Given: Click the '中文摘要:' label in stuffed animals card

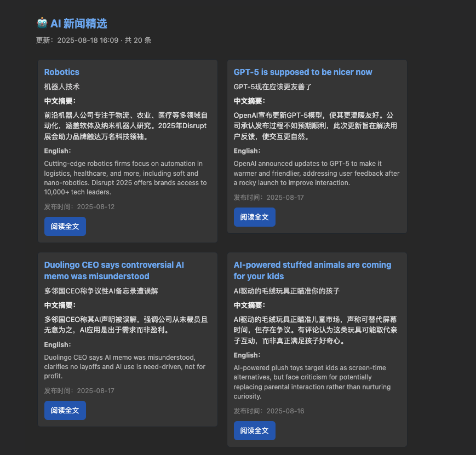Looking at the screenshot, I should (249, 306).
